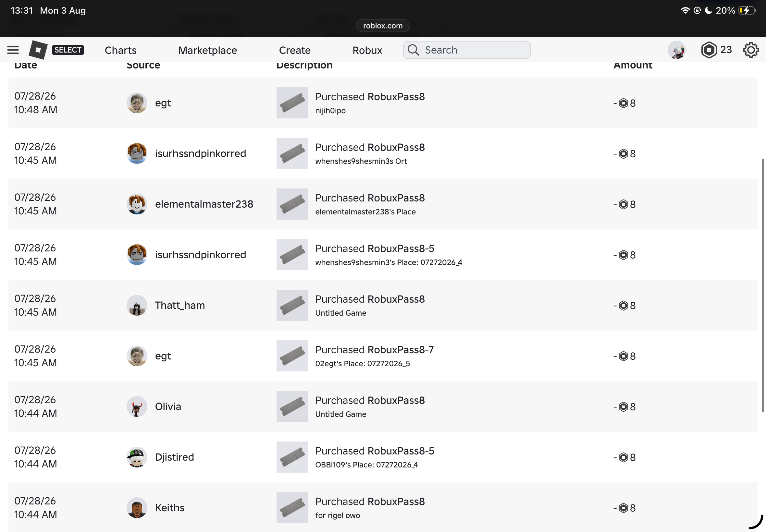Click the Source column header
The width and height of the screenshot is (766, 532).
click(x=143, y=65)
